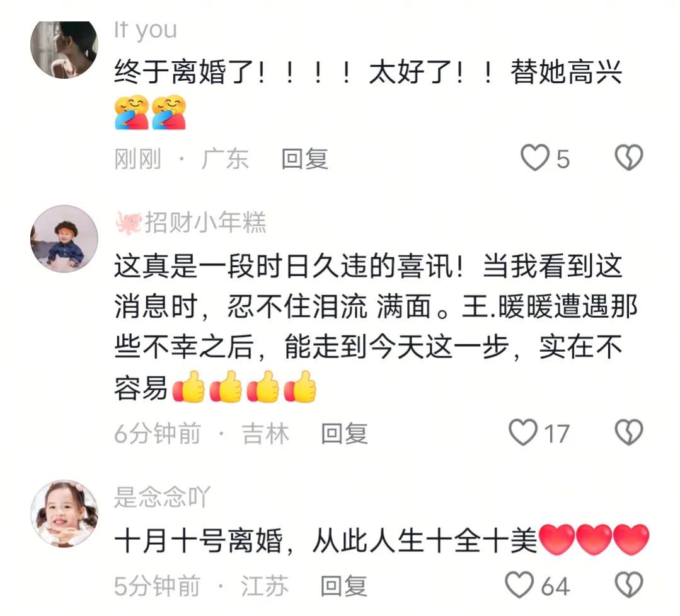Reply to the 广东 comment

(304, 158)
